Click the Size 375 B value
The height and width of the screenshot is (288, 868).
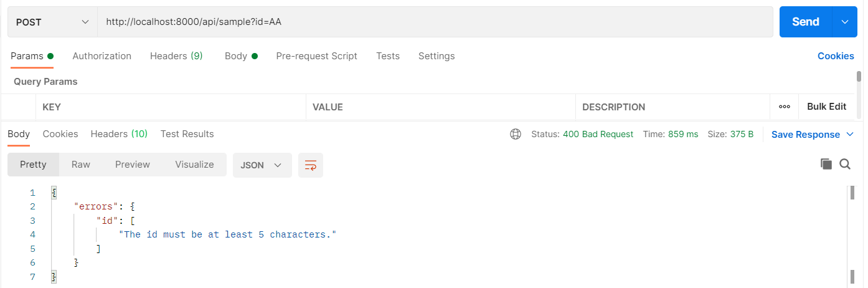click(x=742, y=134)
